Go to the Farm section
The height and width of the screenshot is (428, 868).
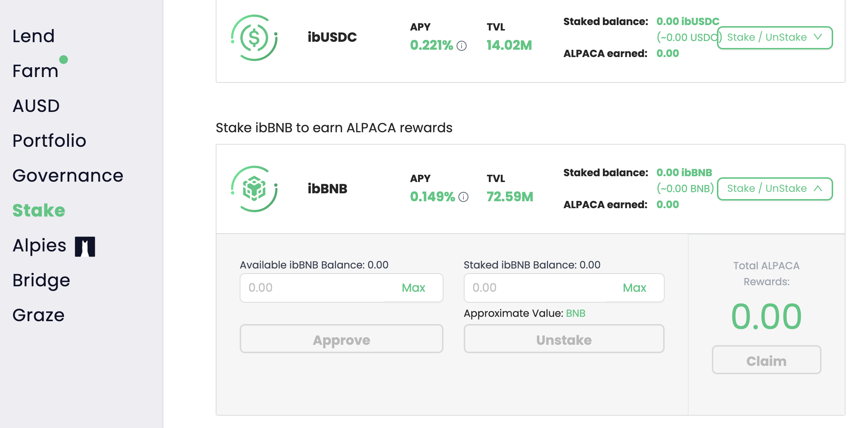point(35,71)
